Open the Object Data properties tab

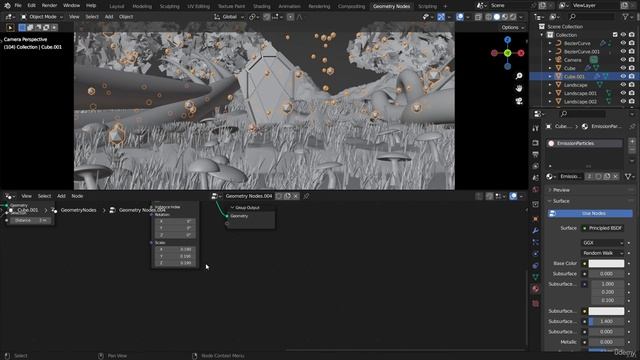[536, 277]
